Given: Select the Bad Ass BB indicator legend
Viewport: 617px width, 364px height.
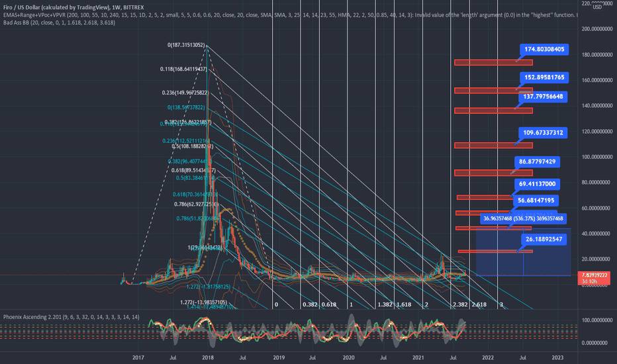Looking at the screenshot, I should (x=59, y=23).
